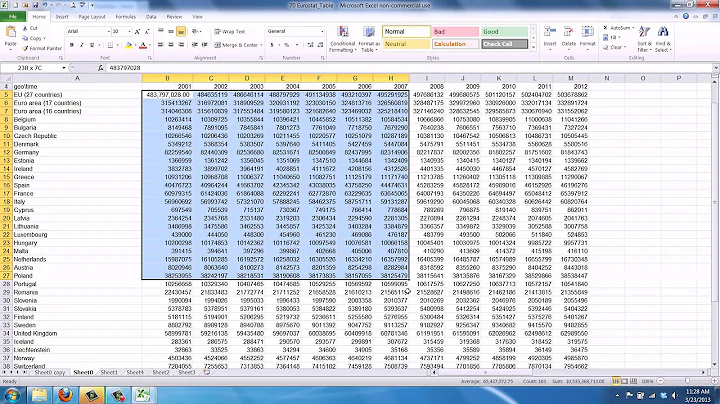Select column N header

(x=607, y=79)
